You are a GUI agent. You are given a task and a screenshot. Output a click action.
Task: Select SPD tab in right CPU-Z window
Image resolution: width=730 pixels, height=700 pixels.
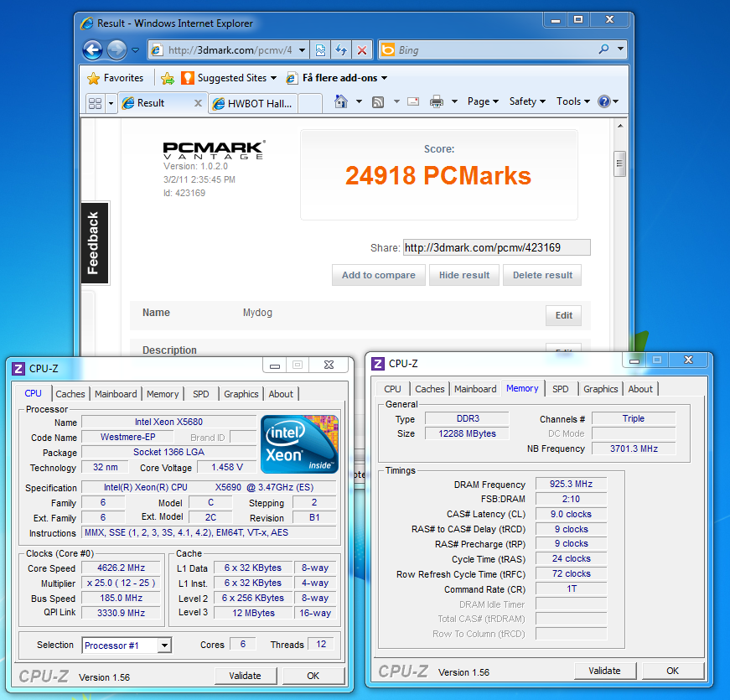[x=561, y=389]
